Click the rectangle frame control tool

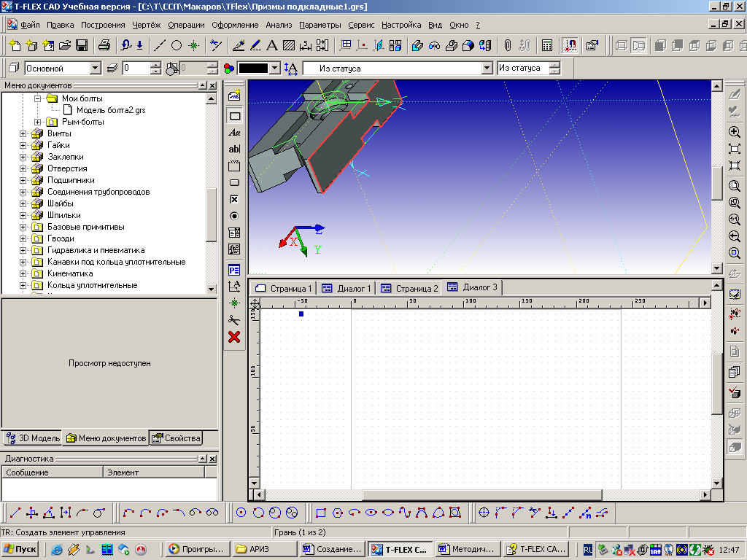[234, 116]
